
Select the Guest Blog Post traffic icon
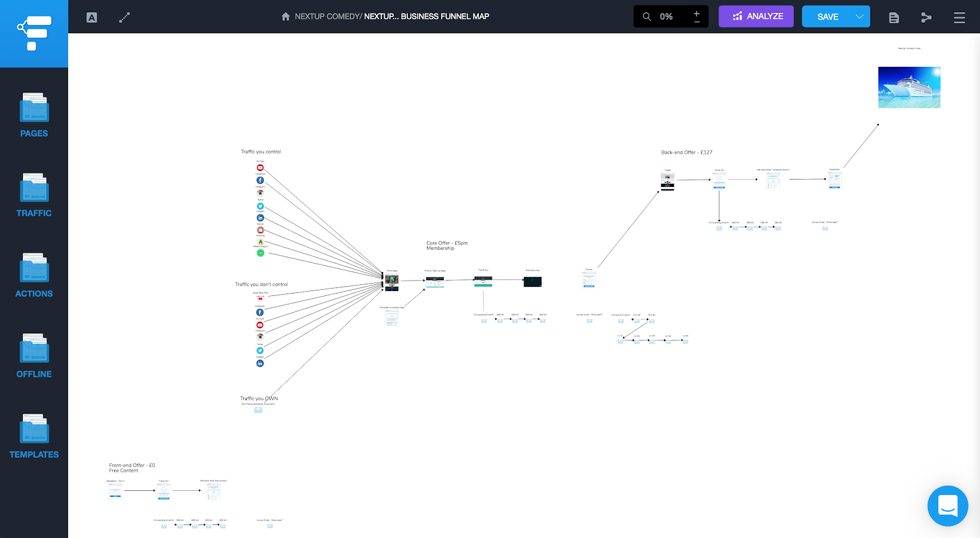coord(260,298)
